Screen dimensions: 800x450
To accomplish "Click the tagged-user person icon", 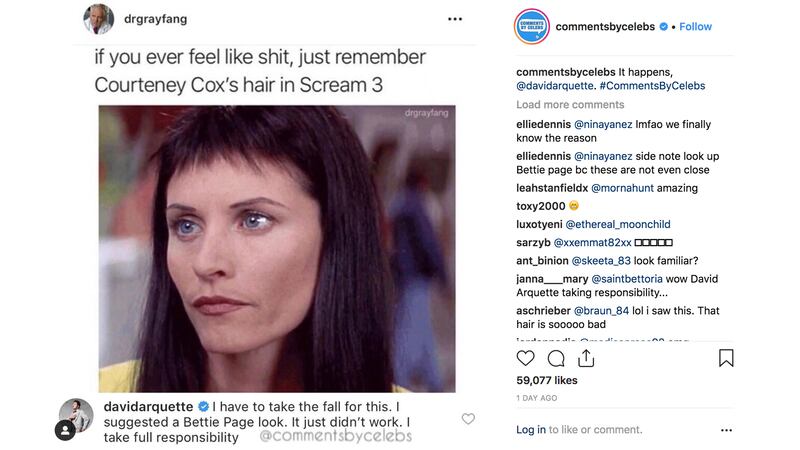I will pyautogui.click(x=65, y=431).
